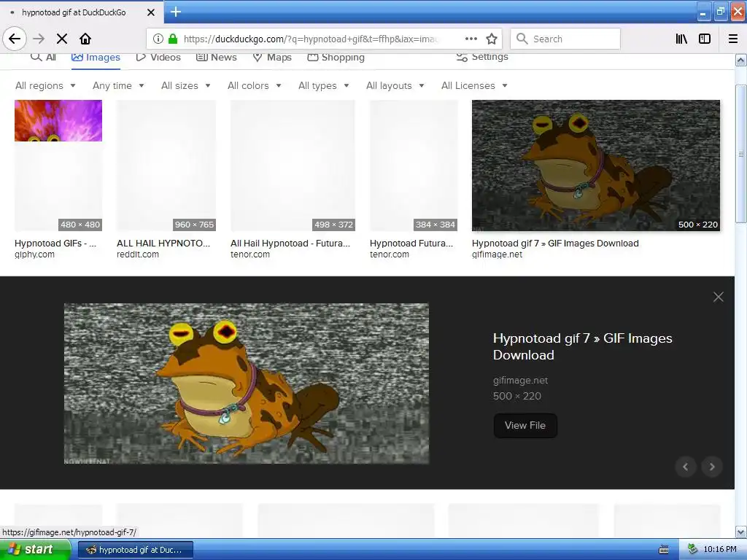
Task: Click the gifimage.net source link in detail panel
Action: pyautogui.click(x=520, y=380)
